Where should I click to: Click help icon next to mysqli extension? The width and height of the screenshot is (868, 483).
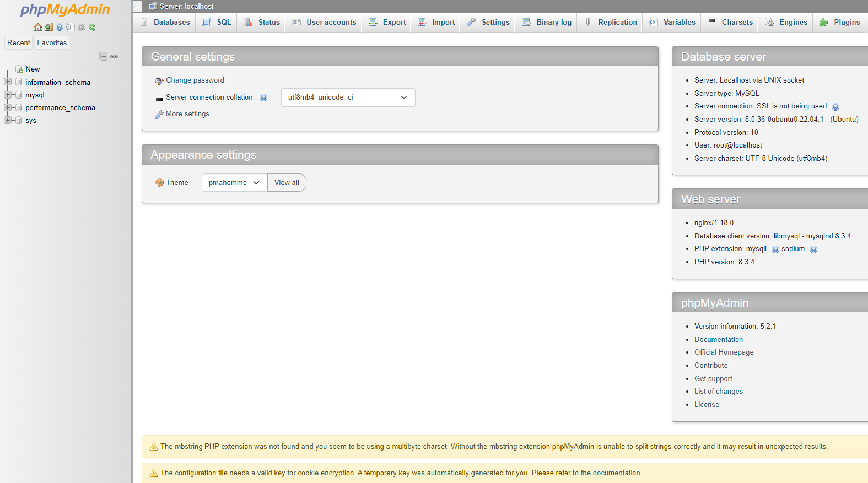pyautogui.click(x=775, y=249)
